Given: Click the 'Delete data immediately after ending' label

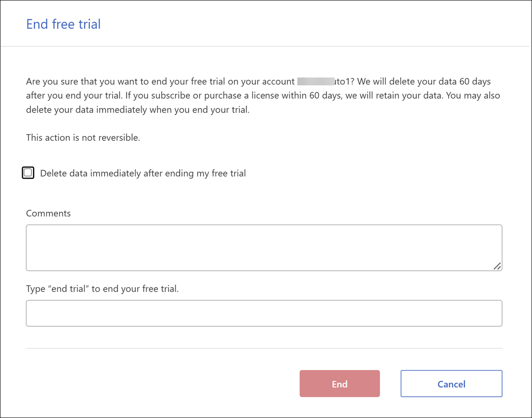Looking at the screenshot, I should tap(143, 173).
